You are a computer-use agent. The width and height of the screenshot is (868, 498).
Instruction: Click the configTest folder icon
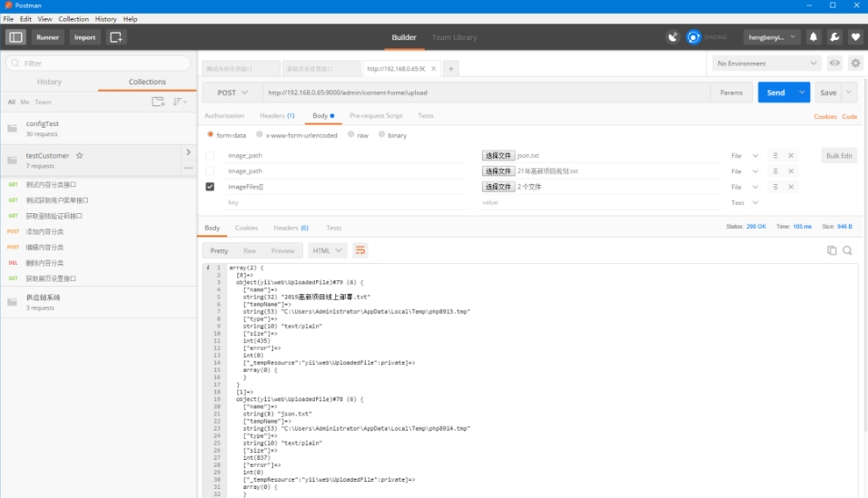tap(12, 129)
